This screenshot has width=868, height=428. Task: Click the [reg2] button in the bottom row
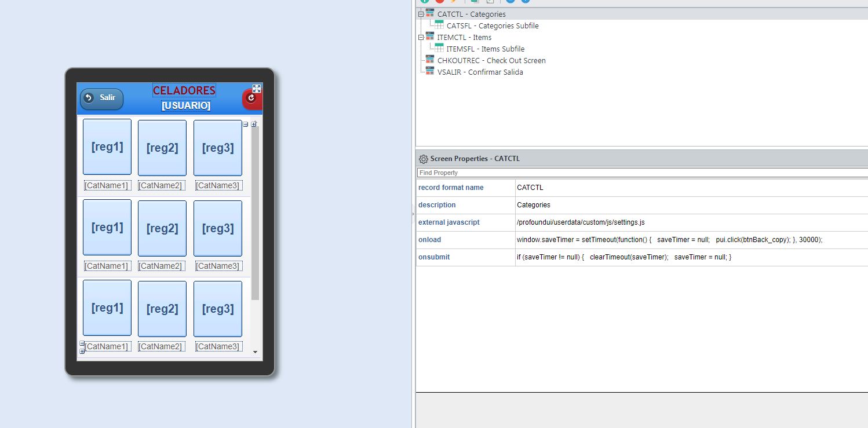(x=162, y=309)
